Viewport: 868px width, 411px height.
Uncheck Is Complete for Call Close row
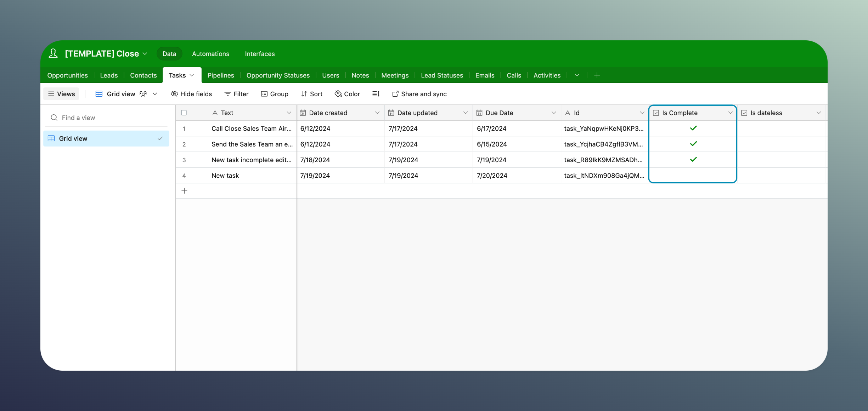pyautogui.click(x=693, y=128)
